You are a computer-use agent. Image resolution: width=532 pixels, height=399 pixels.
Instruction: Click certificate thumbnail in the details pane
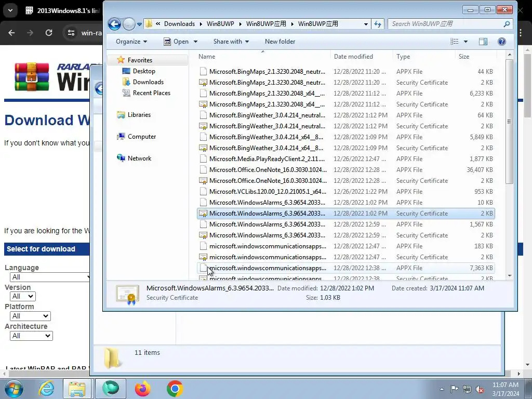pyautogui.click(x=128, y=294)
